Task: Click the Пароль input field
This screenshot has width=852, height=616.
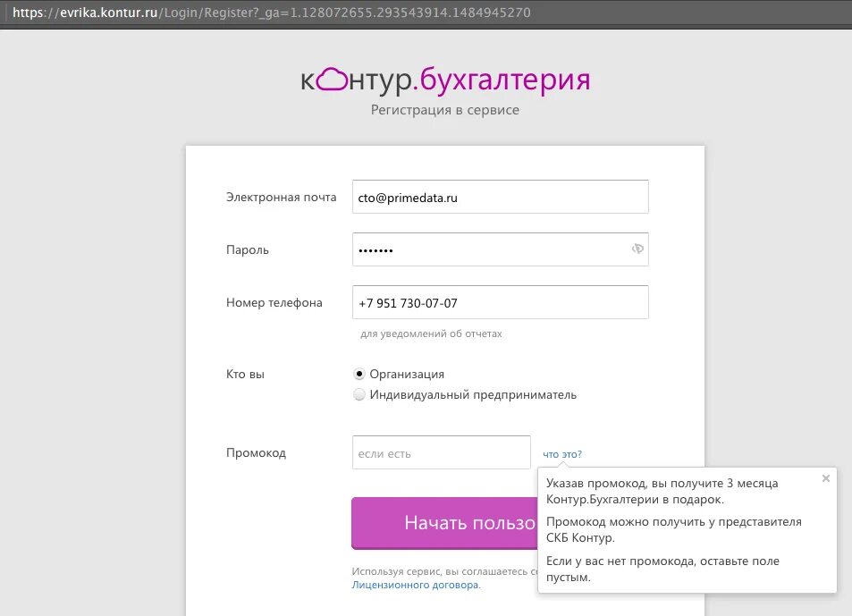Action: [500, 249]
